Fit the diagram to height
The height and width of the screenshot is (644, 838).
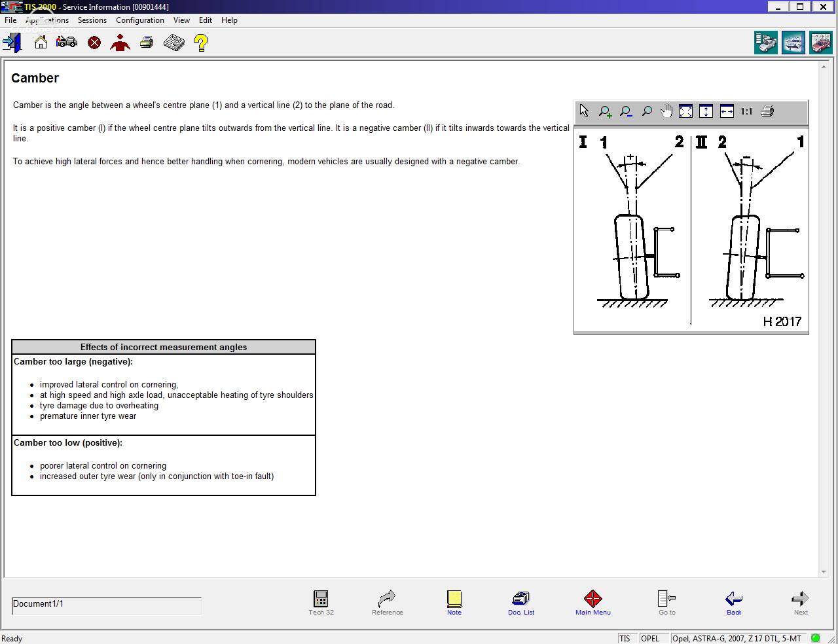click(x=706, y=111)
